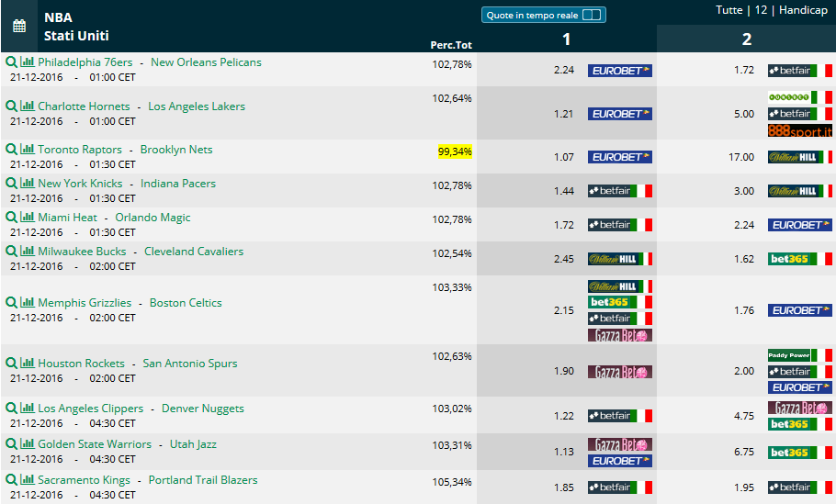The width and height of the screenshot is (836, 504).
Task: Click the Paddy Power logo in Spurs odds
Action: tap(800, 355)
